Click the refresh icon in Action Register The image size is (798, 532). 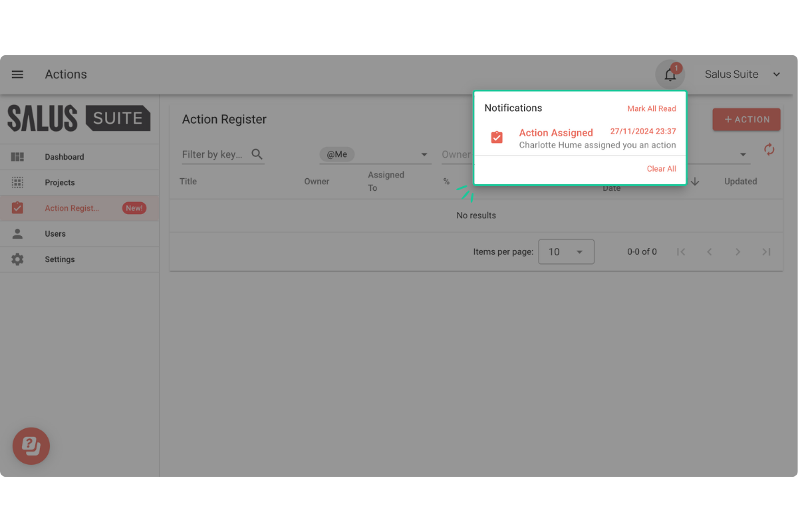(x=769, y=150)
